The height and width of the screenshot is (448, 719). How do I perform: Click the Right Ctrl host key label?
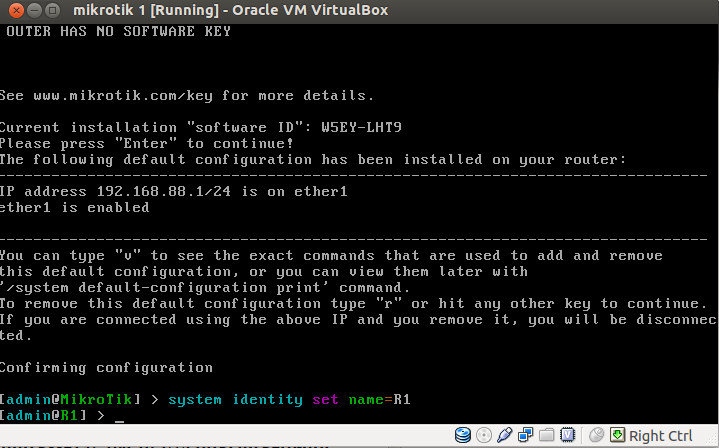[660, 436]
